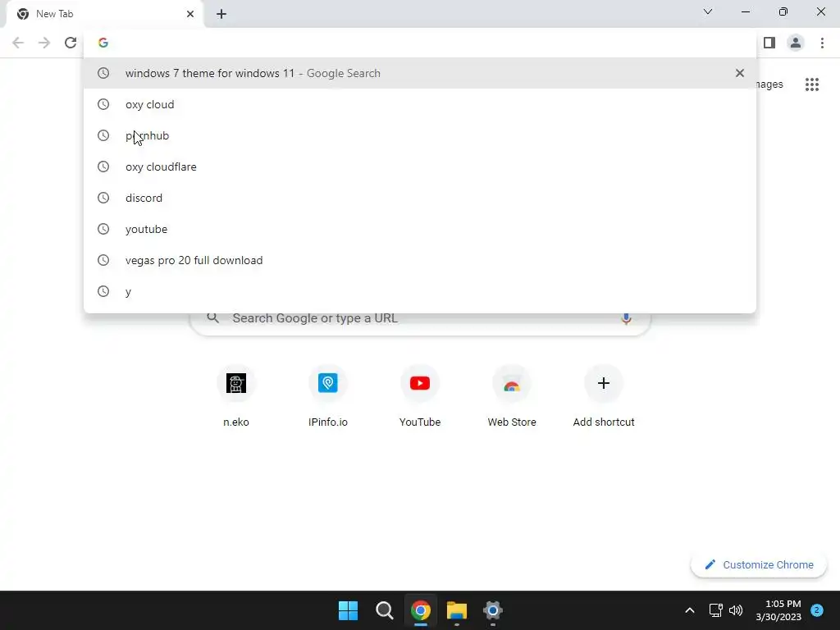The image size is (840, 630).
Task: Click the network tray icon
Action: [x=715, y=610]
